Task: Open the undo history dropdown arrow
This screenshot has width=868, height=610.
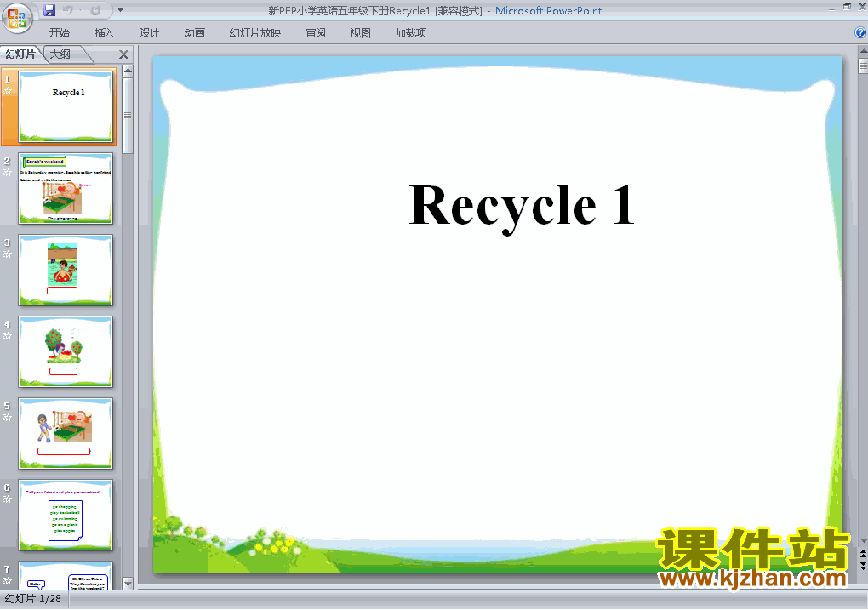Action: 80,10
